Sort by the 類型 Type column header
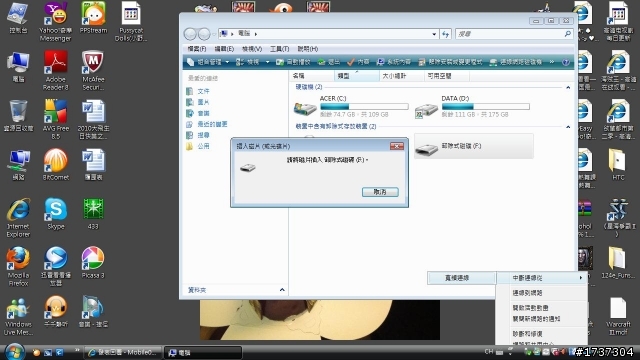Image resolution: width=640 pixels, height=360 pixels. 357,76
